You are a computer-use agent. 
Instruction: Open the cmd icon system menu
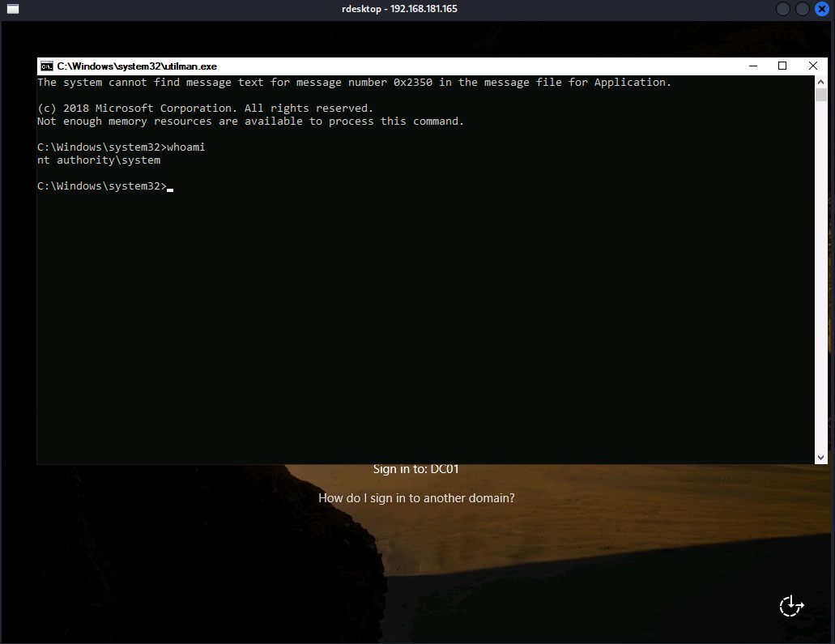(x=47, y=66)
